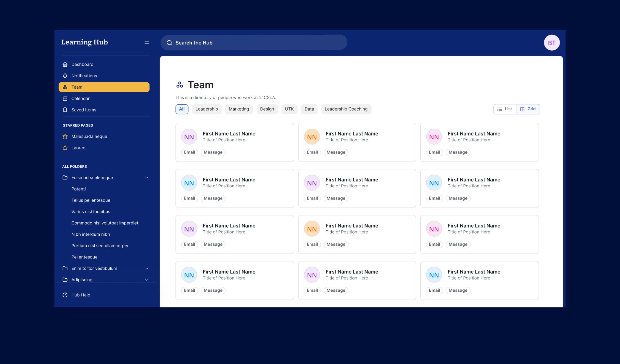Click the Search the Hub field
Image resolution: width=620 pixels, height=364 pixels.
pos(254,43)
